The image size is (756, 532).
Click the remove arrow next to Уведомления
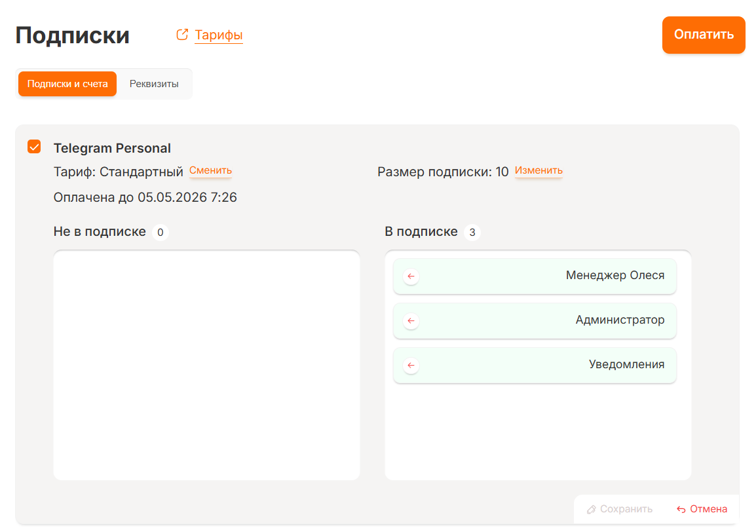pos(411,366)
